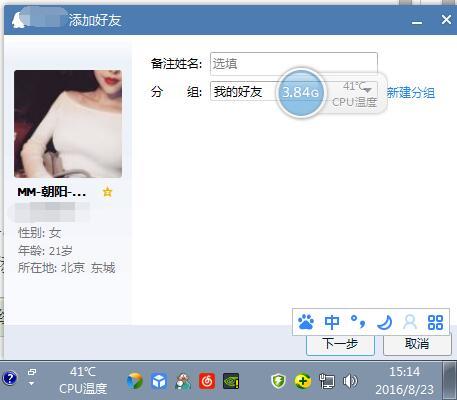Toggle the 中 Chinese input mode

(x=332, y=322)
